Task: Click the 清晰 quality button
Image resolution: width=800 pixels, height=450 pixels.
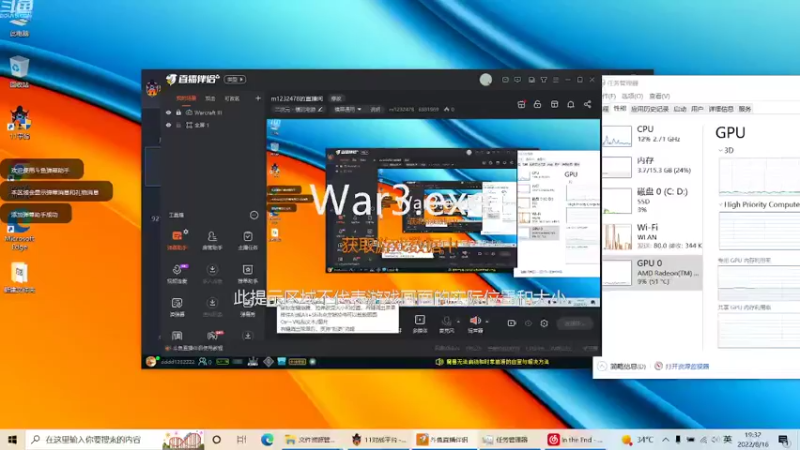Action: (x=376, y=109)
